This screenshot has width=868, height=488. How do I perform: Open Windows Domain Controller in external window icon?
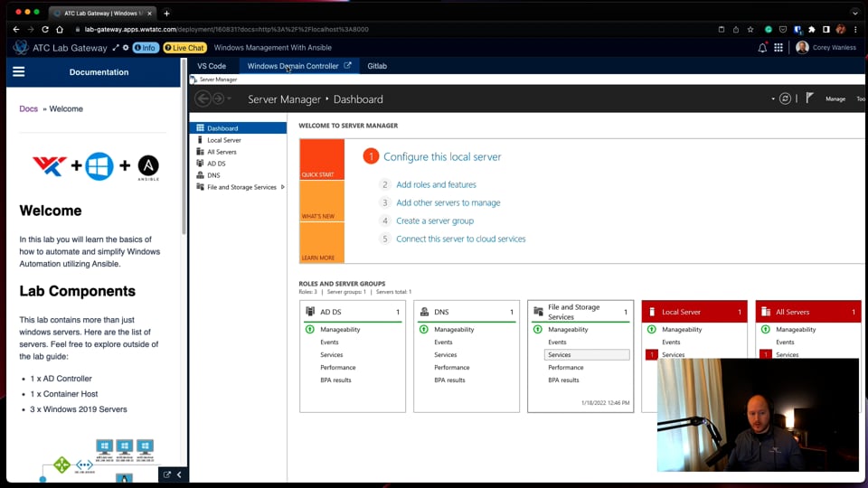pos(347,65)
